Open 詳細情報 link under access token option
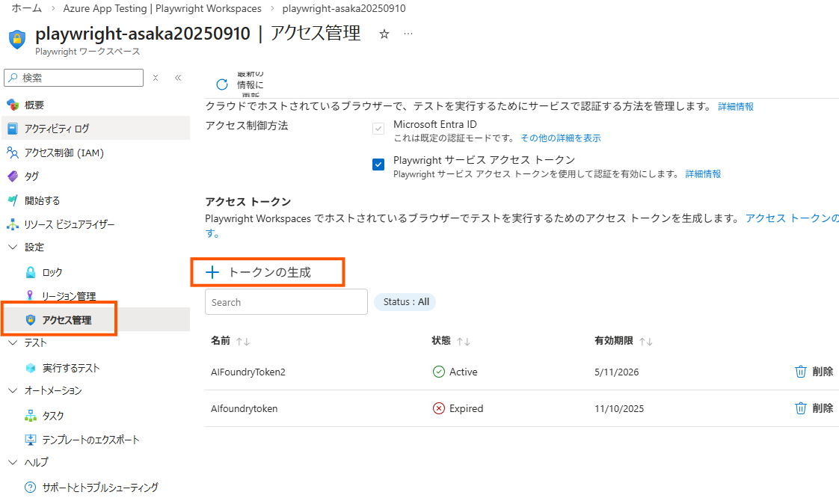Viewport: 839px width, 504px height. point(703,174)
